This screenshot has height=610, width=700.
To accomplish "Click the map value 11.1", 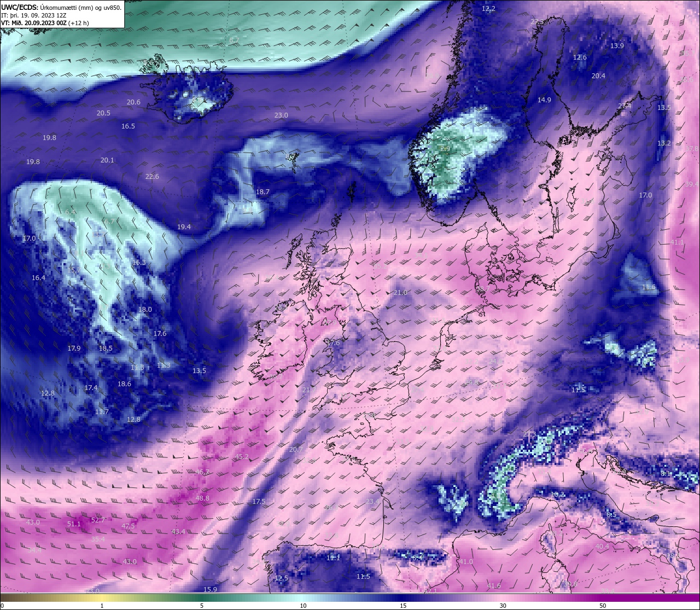I will tap(333, 558).
